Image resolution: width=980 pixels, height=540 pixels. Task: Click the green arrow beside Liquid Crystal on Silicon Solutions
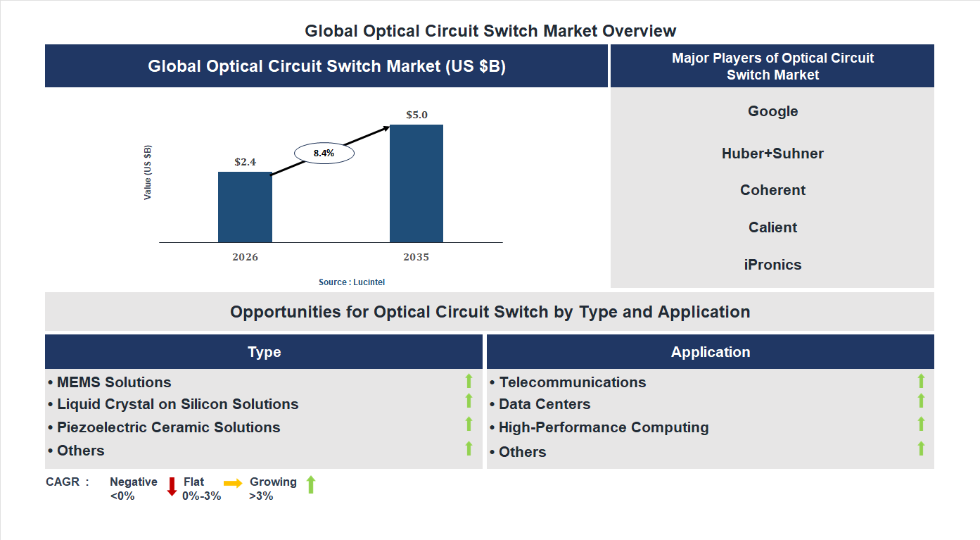tap(469, 402)
